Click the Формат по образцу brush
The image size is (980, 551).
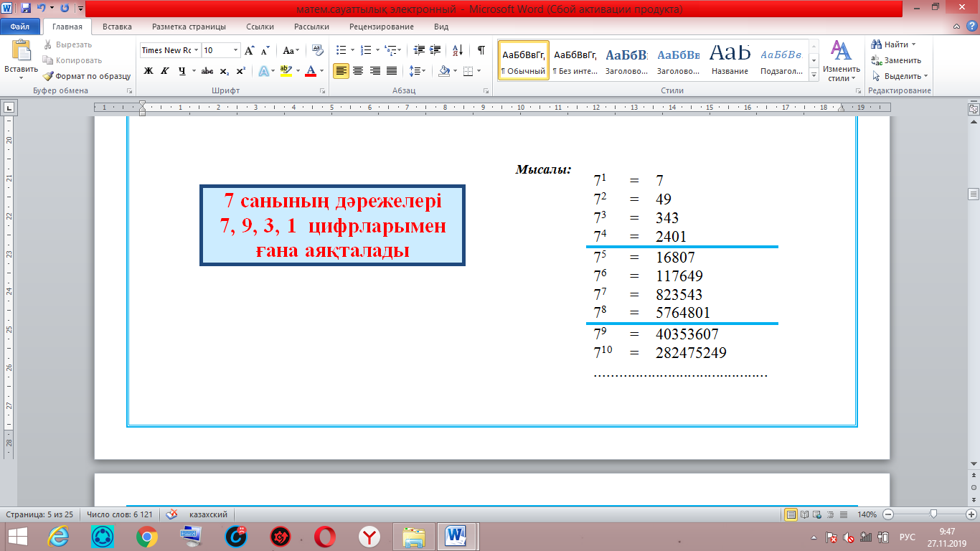pos(87,76)
